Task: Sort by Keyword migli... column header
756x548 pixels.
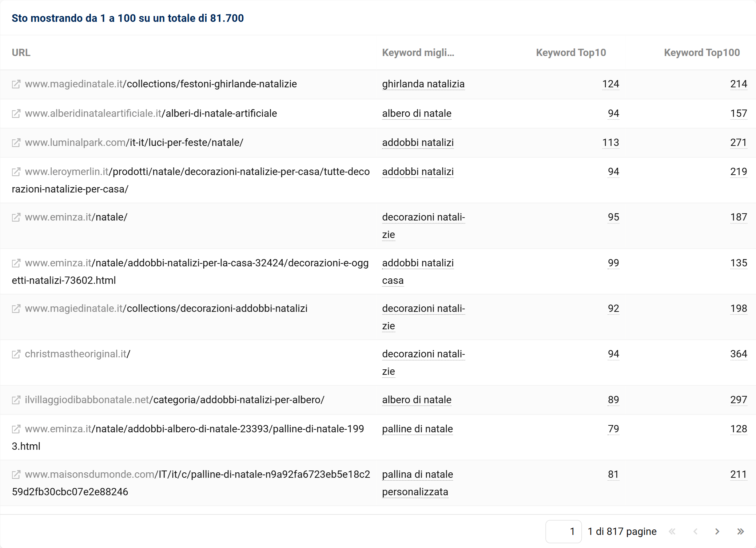Action: [418, 53]
